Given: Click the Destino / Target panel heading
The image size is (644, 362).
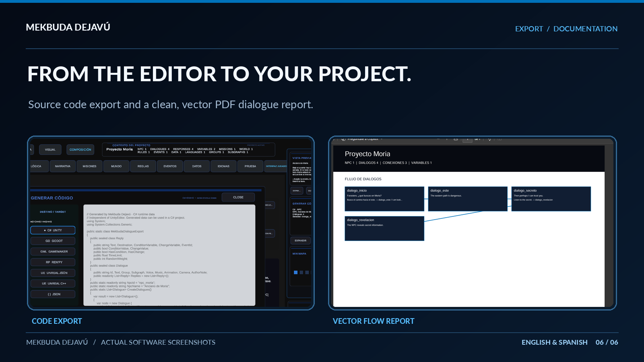Looking at the screenshot, I should (x=53, y=212).
